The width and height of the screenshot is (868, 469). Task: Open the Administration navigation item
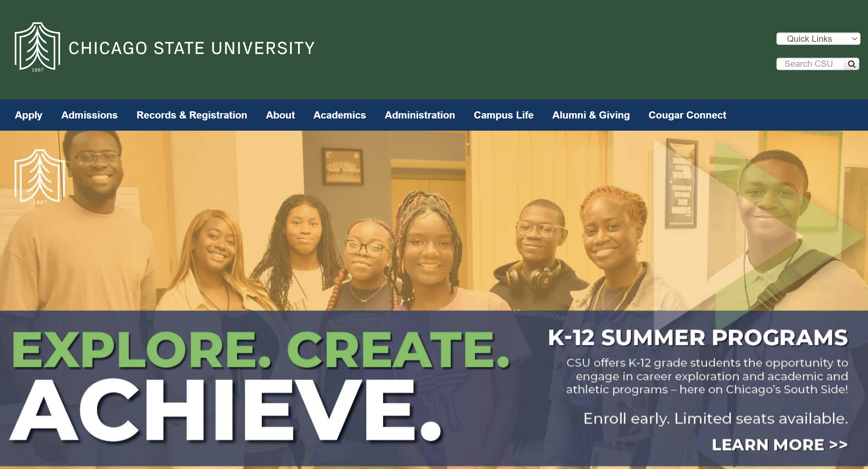tap(420, 115)
